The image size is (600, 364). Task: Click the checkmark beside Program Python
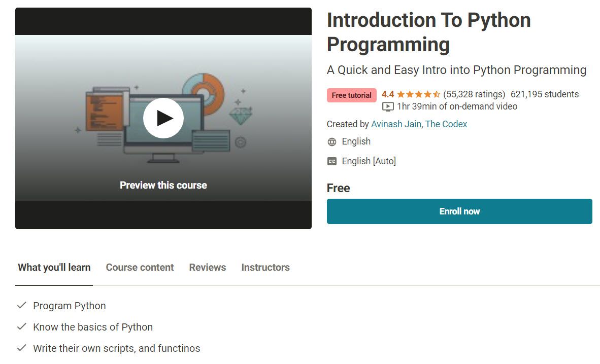coord(22,306)
